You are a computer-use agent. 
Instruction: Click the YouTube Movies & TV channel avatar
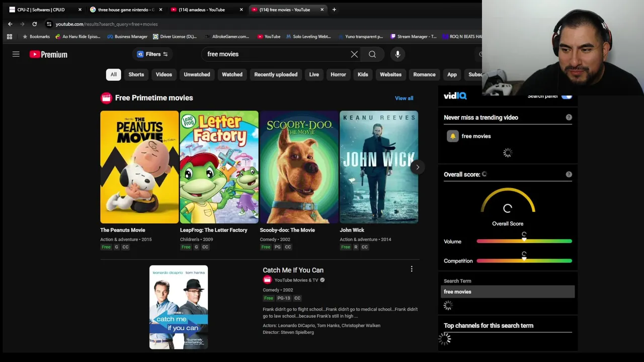[x=267, y=280]
